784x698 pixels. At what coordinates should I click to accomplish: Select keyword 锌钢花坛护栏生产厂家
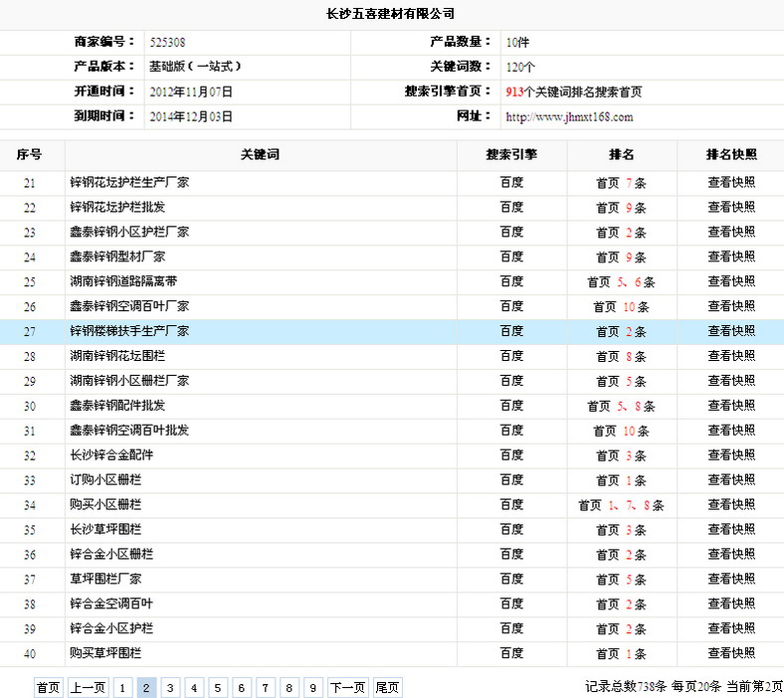(x=129, y=182)
